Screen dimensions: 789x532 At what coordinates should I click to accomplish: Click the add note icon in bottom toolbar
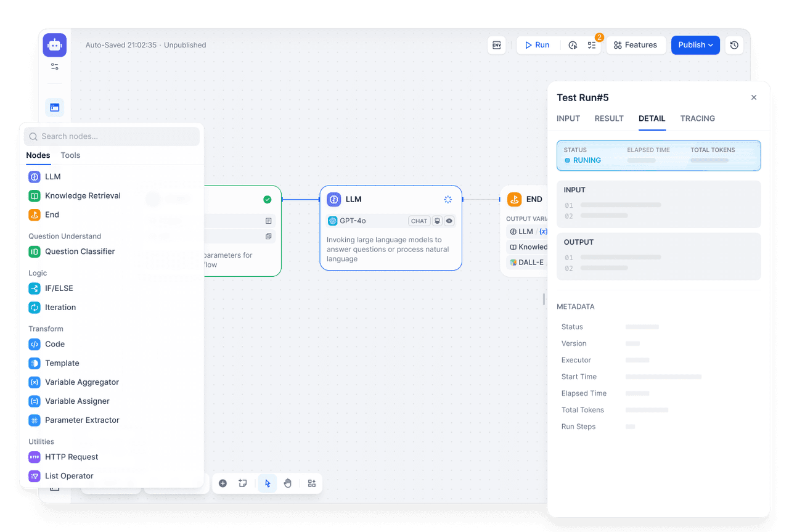pos(243,483)
